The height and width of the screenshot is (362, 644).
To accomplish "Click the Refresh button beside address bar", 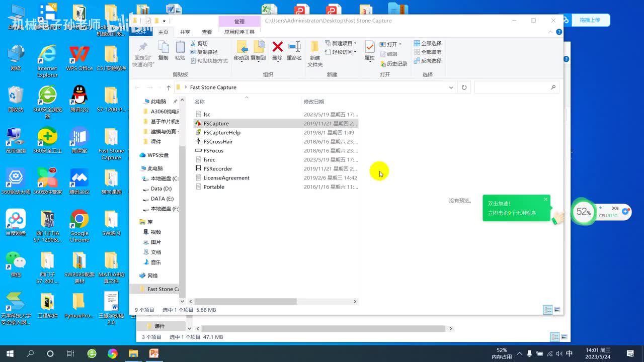I will pyautogui.click(x=464, y=87).
